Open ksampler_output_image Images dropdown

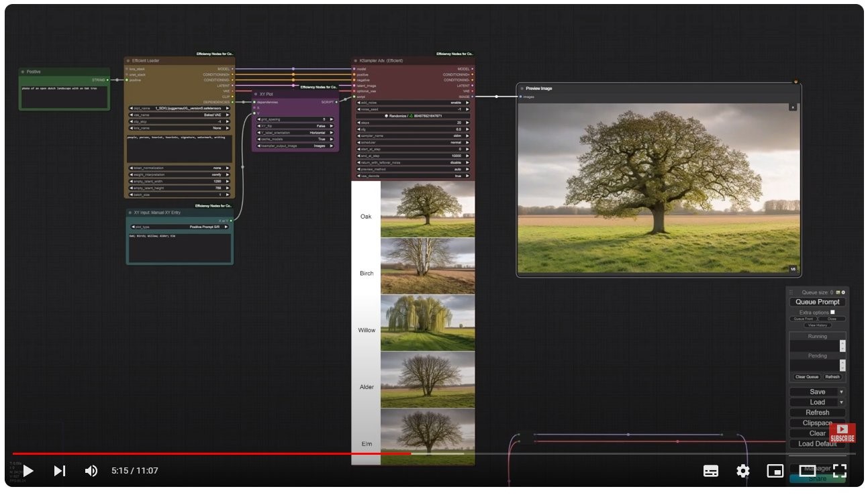(295, 146)
